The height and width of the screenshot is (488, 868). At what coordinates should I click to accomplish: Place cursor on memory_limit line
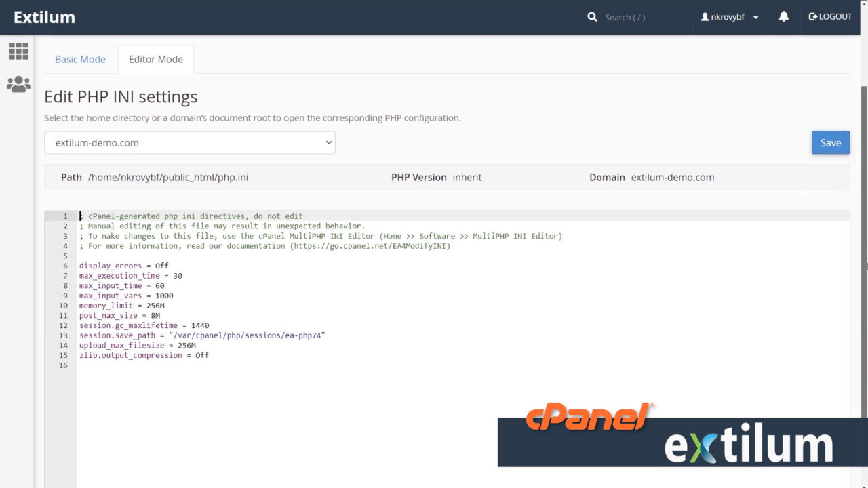coord(121,306)
